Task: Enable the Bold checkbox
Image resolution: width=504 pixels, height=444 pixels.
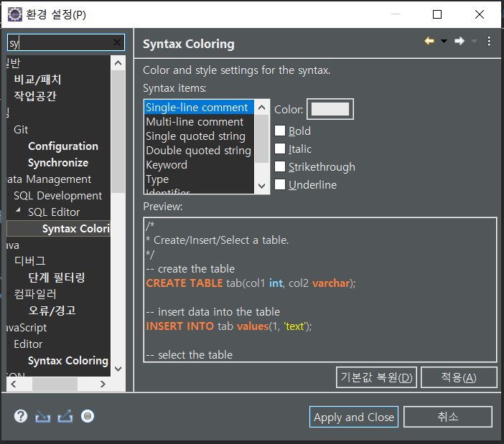Action: pyautogui.click(x=280, y=131)
